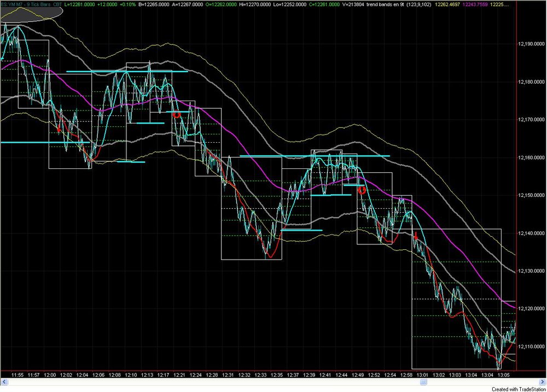547x392 pixels.
Task: Click the '12,120.0000' price axis label
Action: [531, 309]
